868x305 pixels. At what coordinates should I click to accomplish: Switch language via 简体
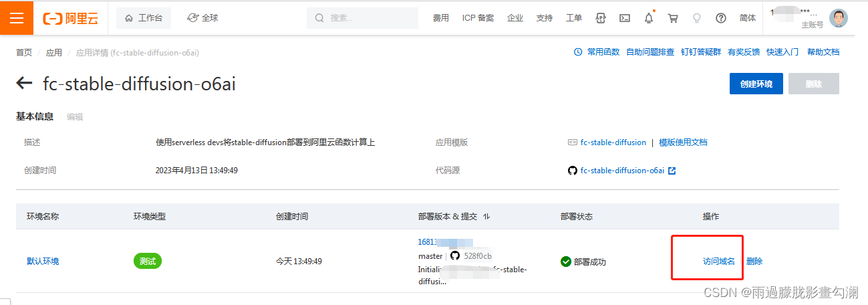pyautogui.click(x=748, y=18)
